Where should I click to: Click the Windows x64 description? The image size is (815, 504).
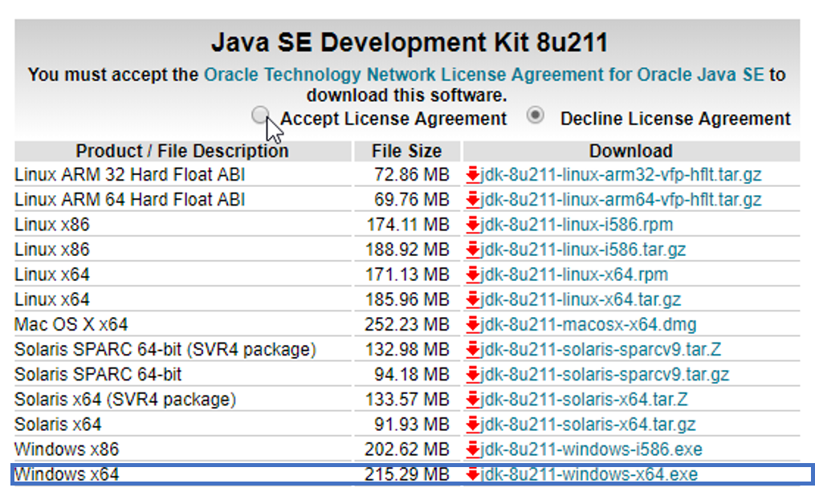click(x=67, y=474)
